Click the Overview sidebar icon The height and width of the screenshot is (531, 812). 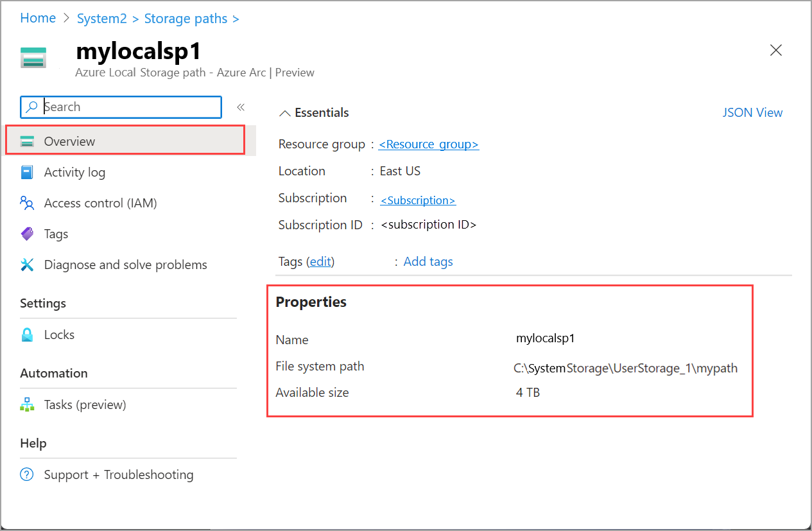(27, 141)
